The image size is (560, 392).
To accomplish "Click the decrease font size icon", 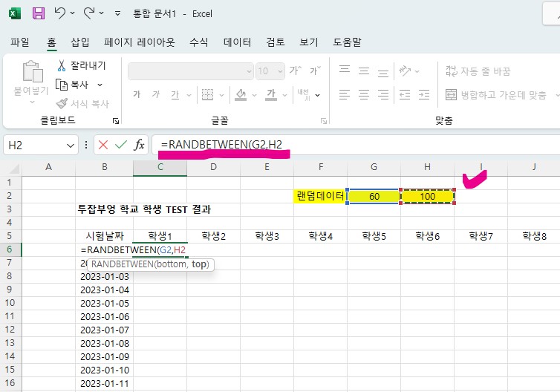I will tap(316, 71).
